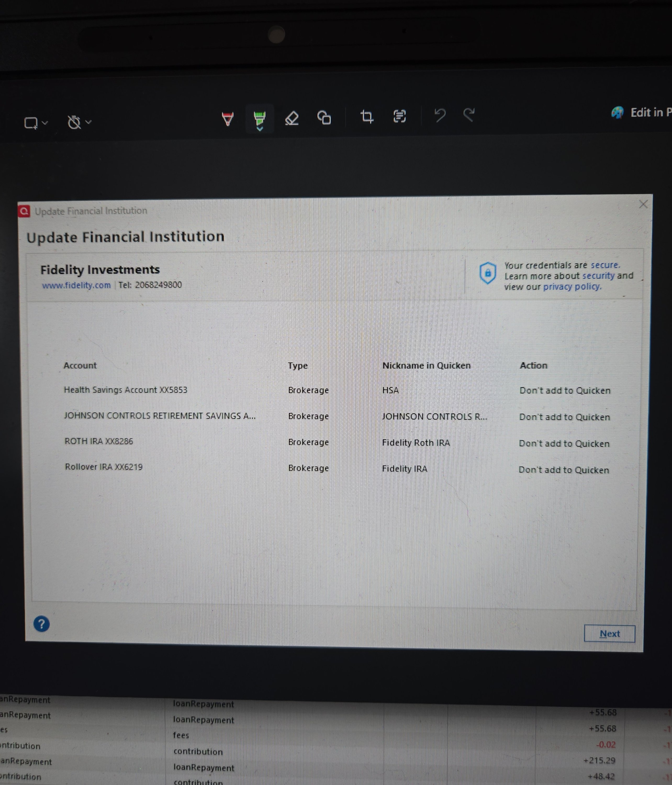Open the shapes tool
Image resolution: width=672 pixels, height=785 pixels.
324,117
